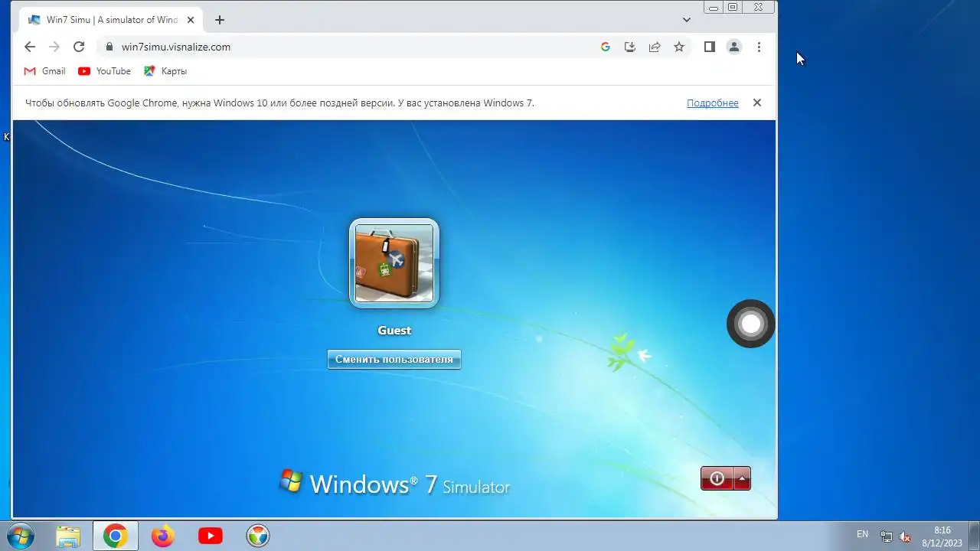Open the YouTube bookmark

[104, 71]
